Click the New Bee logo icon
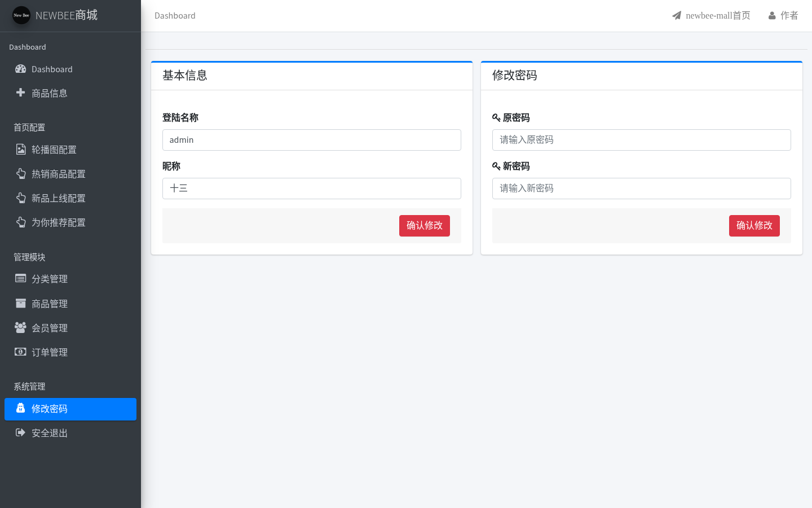Image resolution: width=812 pixels, height=508 pixels. click(21, 15)
